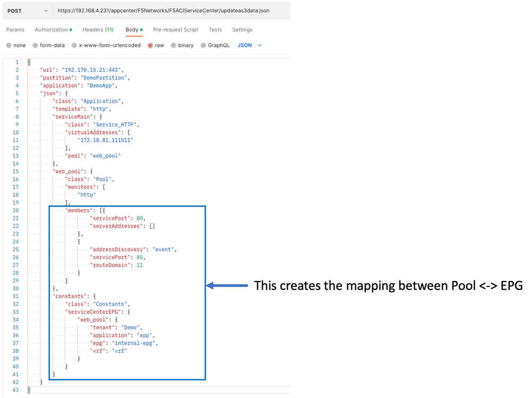Expand the JSON format dropdown
This screenshot has width=532, height=398.
click(250, 46)
